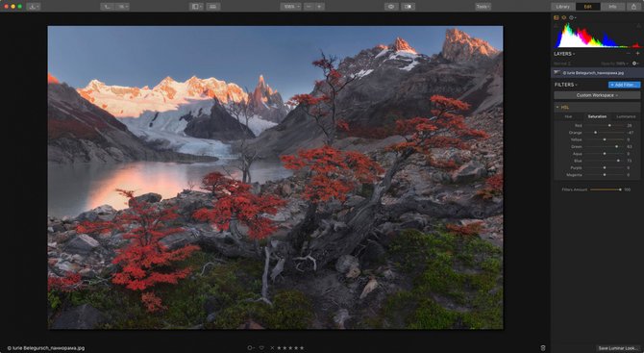The image size is (644, 353).
Task: Click the Filters Amount slider
Action: tap(607, 189)
